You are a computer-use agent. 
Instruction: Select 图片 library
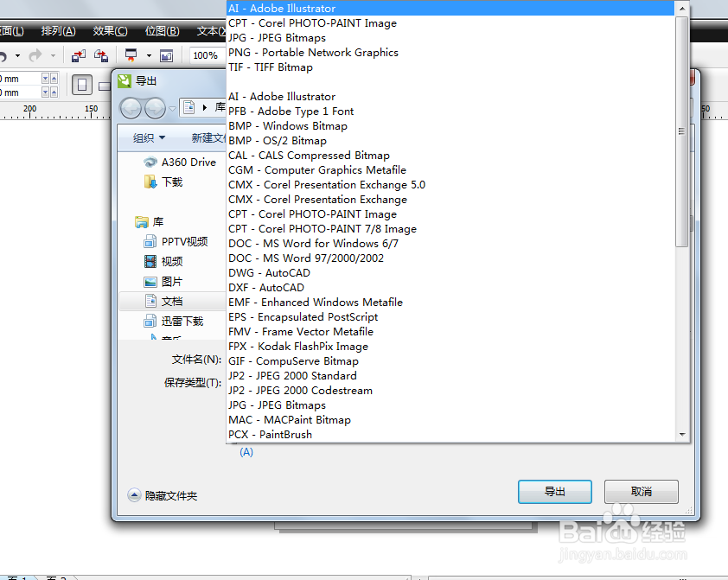pyautogui.click(x=163, y=282)
